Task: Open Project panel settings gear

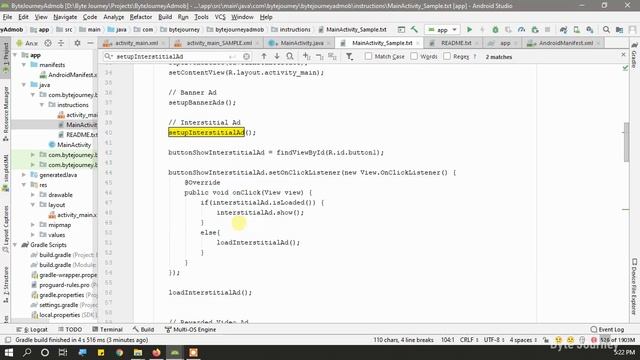Action: [x=77, y=43]
